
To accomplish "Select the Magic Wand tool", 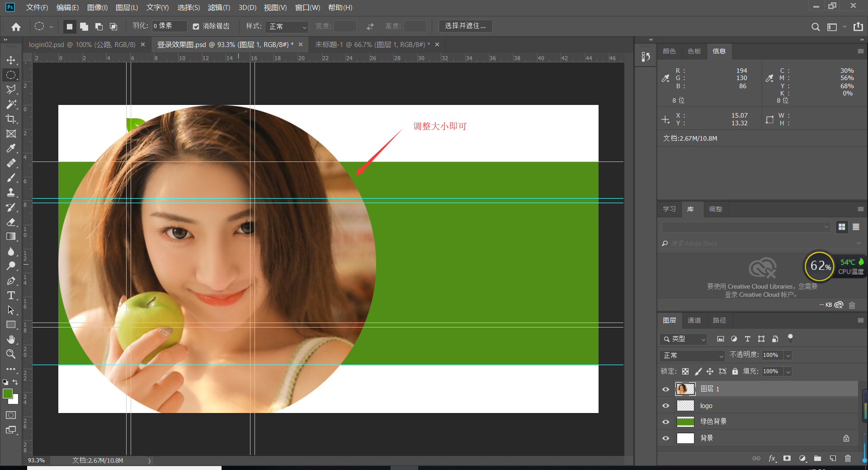I will pyautogui.click(x=11, y=104).
